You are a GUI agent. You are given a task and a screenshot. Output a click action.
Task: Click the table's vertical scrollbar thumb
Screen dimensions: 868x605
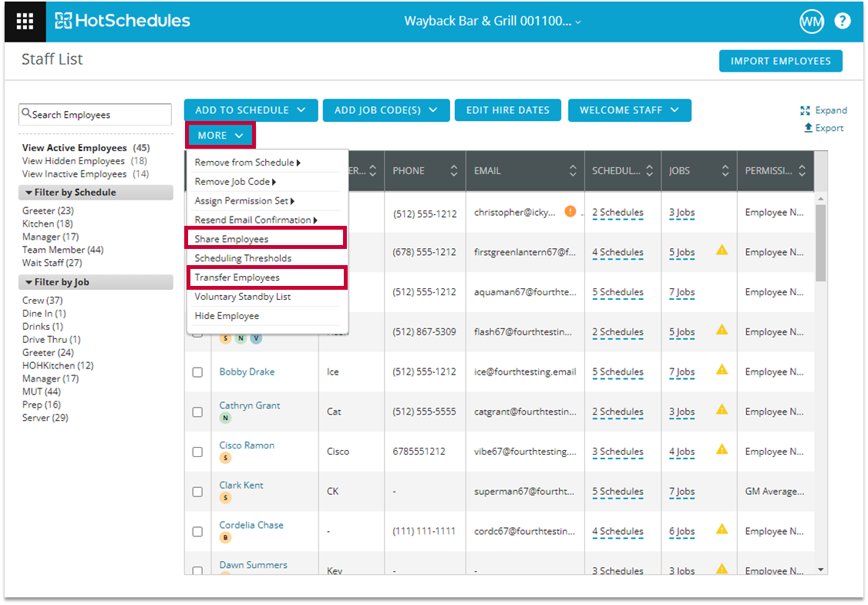(821, 243)
